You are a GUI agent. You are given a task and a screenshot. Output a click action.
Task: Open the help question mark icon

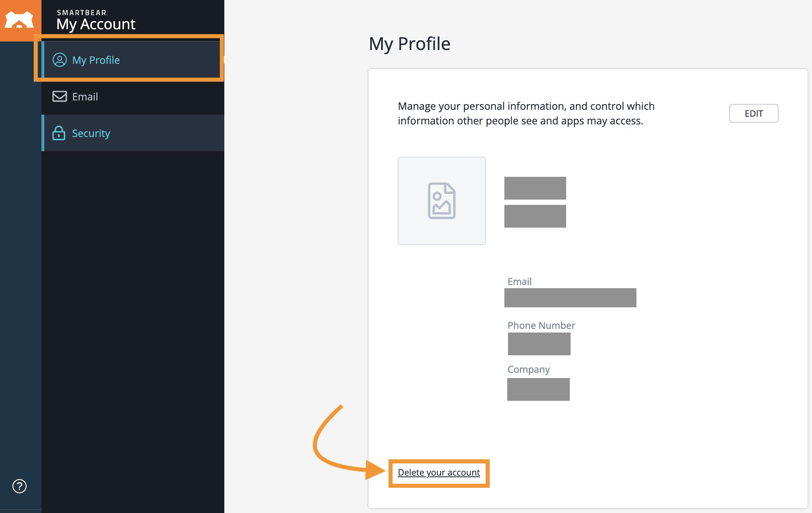tap(19, 486)
